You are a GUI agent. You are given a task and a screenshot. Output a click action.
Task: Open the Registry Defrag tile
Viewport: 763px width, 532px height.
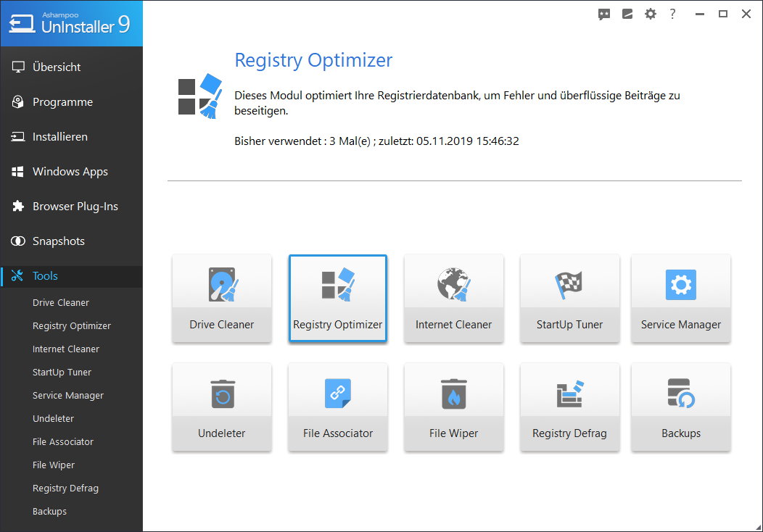tap(569, 407)
